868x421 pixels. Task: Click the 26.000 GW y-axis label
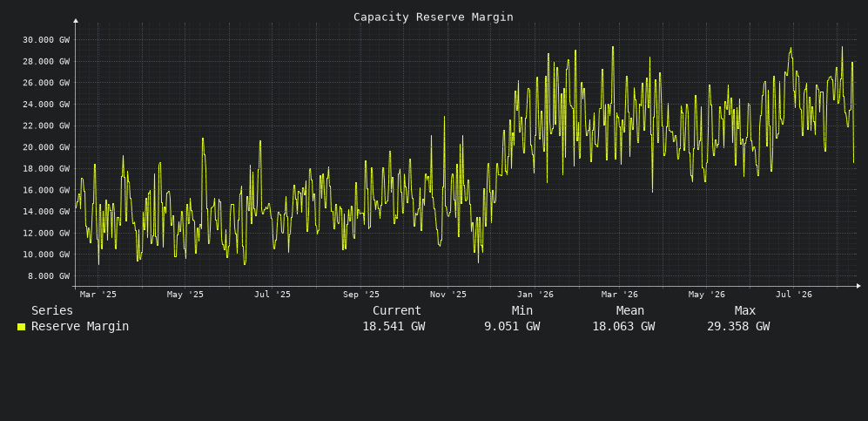click(x=46, y=83)
